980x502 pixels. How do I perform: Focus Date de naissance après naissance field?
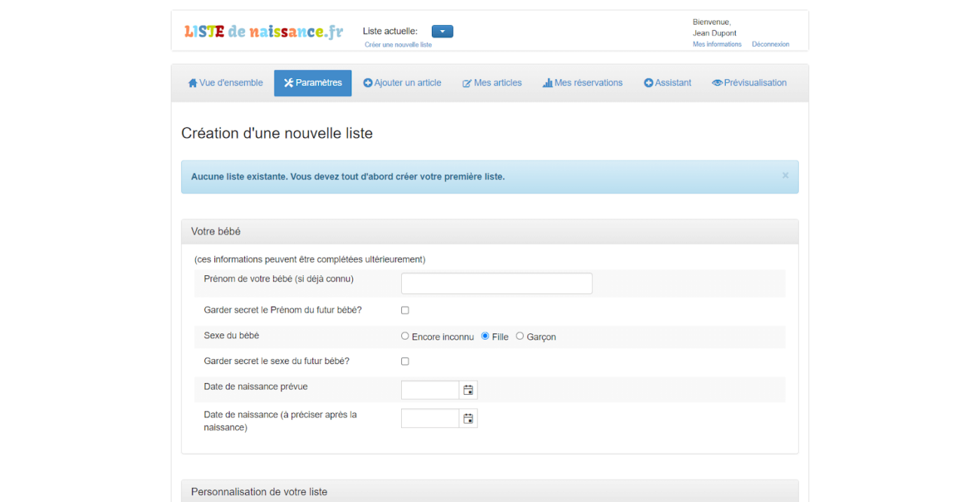coord(430,419)
